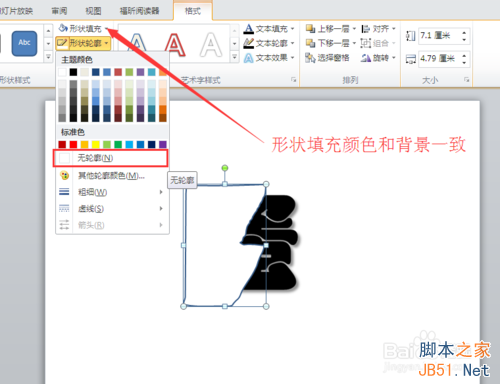The image size is (500, 384).
Task: Pick the dark blue theme color swatch
Action: (96, 72)
